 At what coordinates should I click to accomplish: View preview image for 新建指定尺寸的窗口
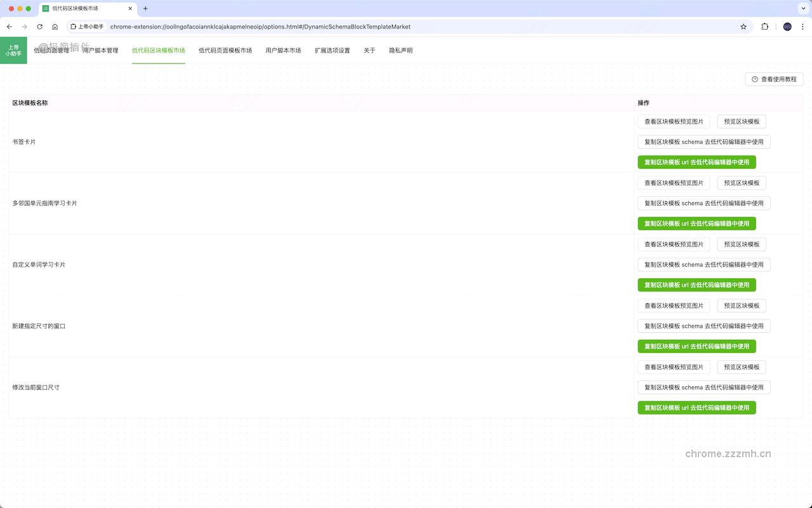674,305
